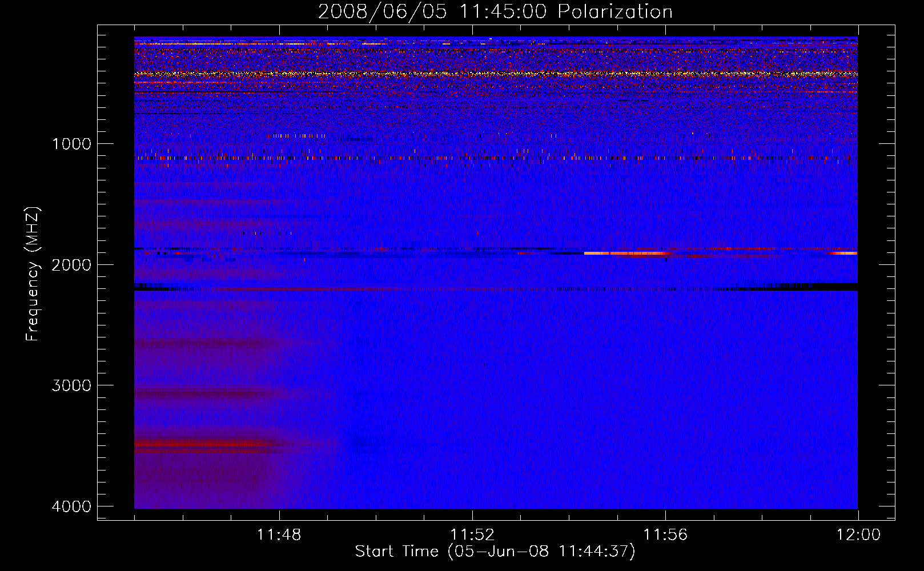Click the '11:56' time tick label
Viewport: 924px width, 571px height.
pos(665,535)
